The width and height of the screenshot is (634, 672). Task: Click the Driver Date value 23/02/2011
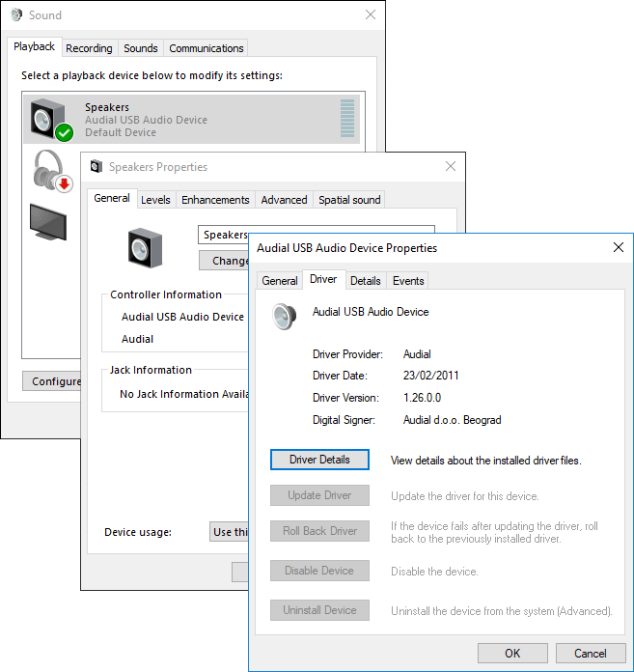tap(430, 376)
